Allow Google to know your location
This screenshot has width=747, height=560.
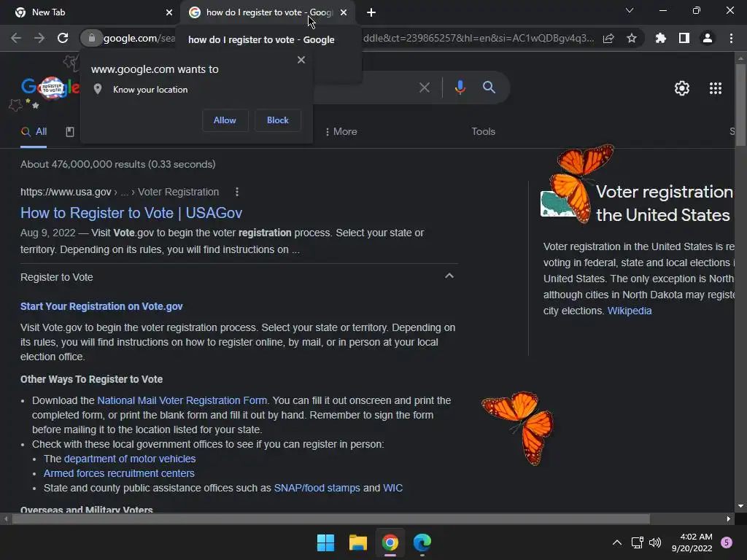(x=225, y=120)
